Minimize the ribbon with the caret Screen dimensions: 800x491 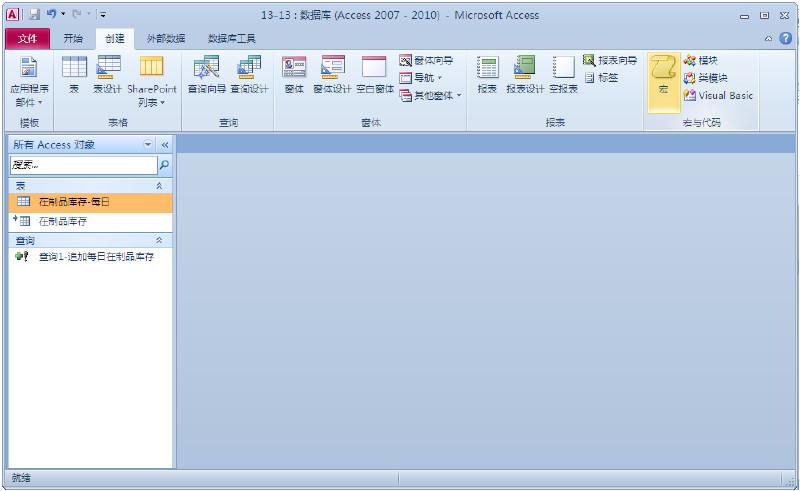(768, 39)
